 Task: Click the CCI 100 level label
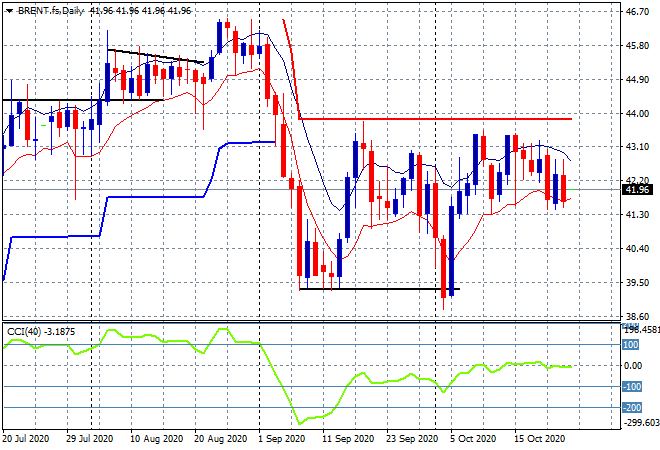[631, 345]
